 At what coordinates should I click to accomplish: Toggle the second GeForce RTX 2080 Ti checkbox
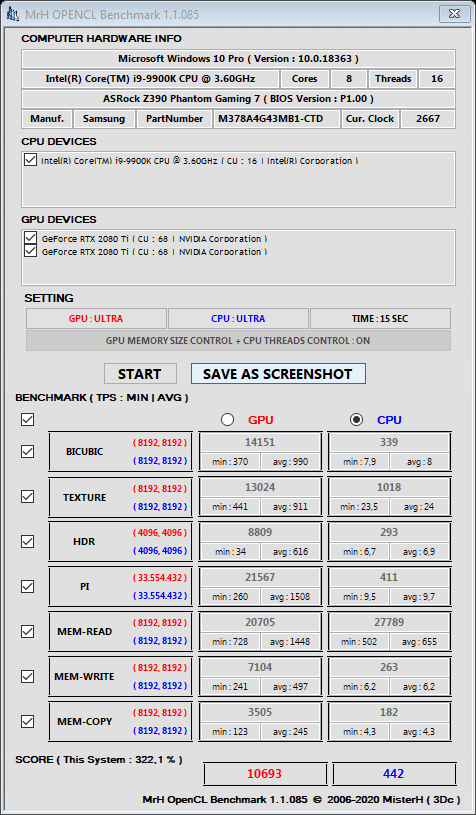[x=30, y=251]
